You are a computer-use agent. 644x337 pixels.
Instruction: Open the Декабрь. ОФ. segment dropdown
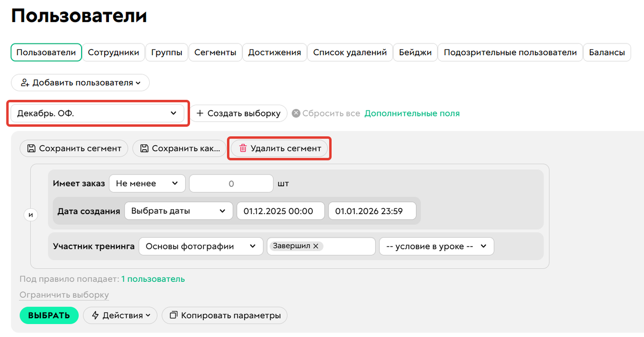click(98, 113)
